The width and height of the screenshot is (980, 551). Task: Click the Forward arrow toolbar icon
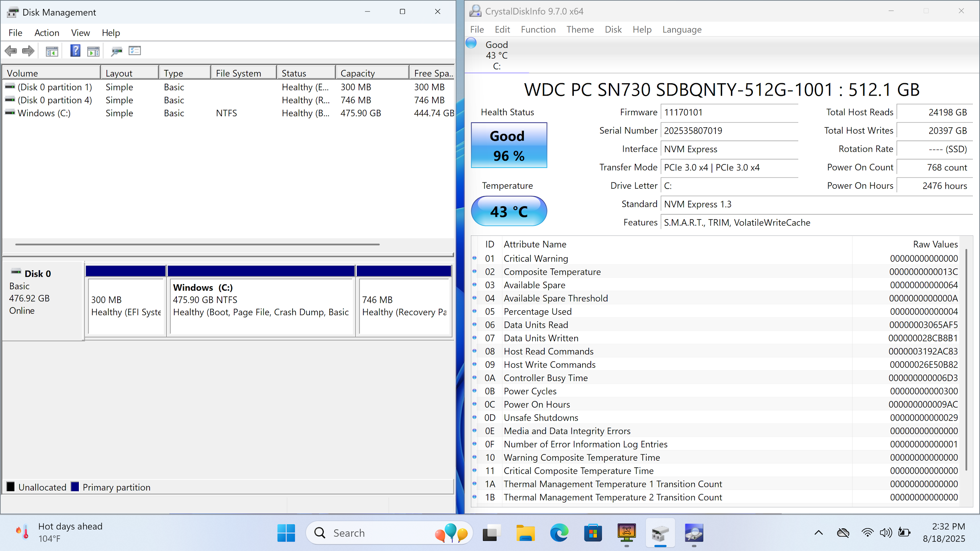[28, 51]
